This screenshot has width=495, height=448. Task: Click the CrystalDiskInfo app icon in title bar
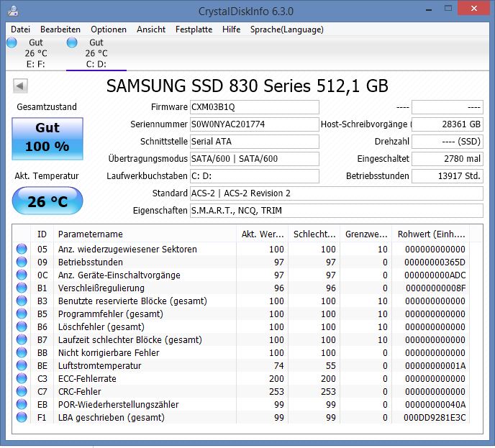point(13,11)
